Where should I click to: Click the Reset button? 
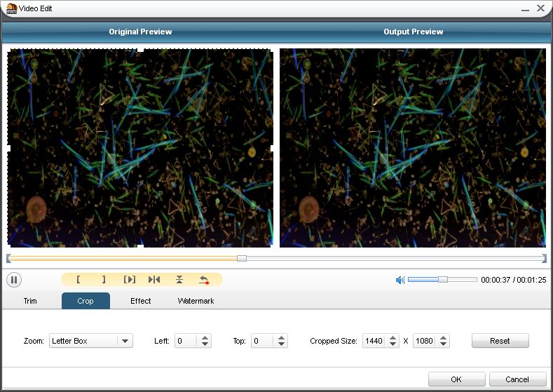click(x=500, y=341)
